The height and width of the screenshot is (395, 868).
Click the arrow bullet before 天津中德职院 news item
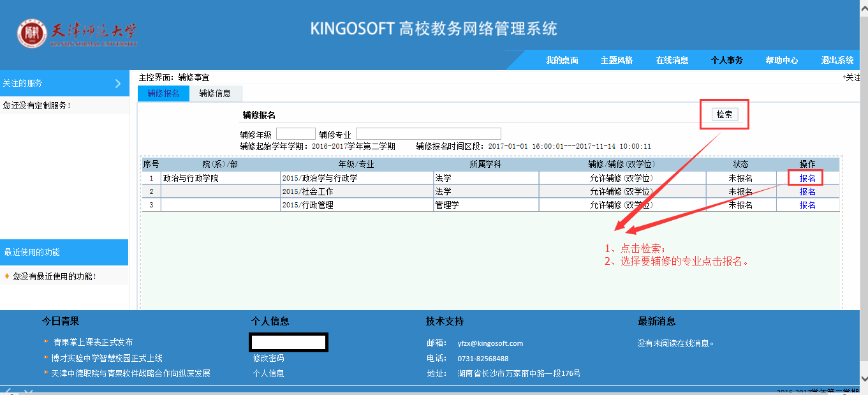point(46,373)
